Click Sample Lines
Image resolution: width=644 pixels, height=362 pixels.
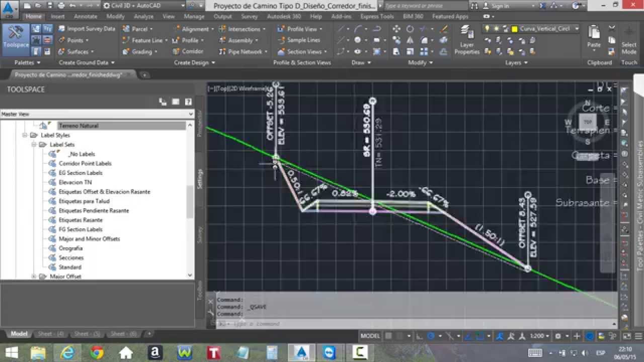298,40
